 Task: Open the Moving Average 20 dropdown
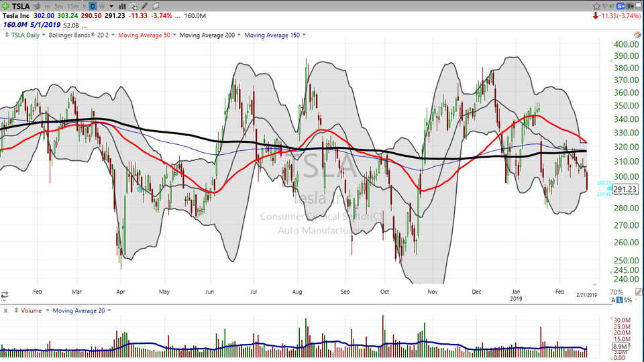pyautogui.click(x=109, y=310)
